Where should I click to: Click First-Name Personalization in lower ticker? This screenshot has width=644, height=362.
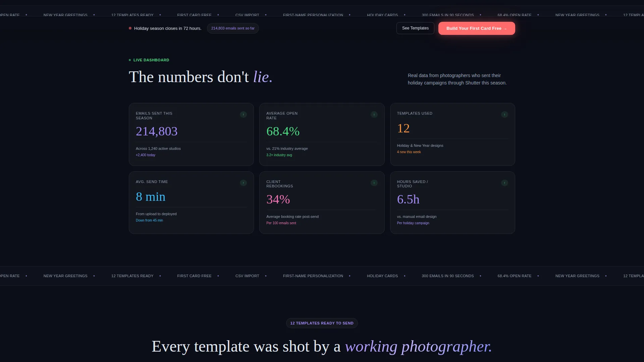[x=313, y=276]
